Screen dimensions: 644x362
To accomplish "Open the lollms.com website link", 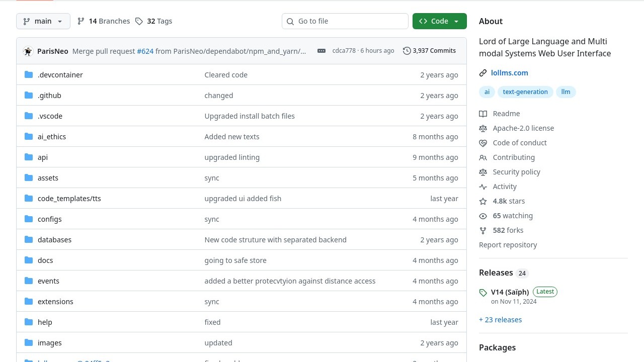I will (x=509, y=73).
